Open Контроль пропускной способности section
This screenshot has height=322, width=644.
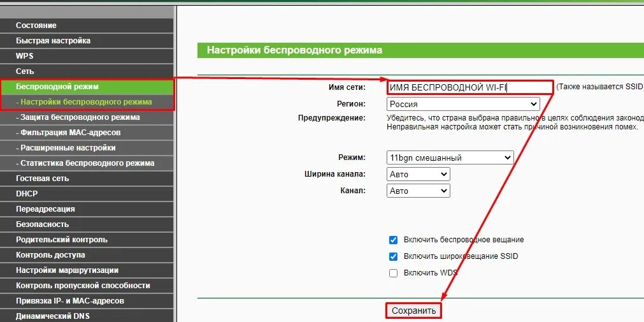point(87,286)
